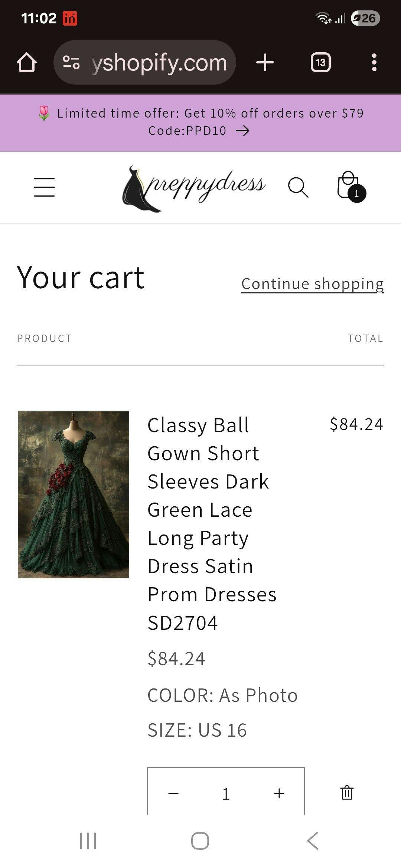Open the browser three-dot menu
Image resolution: width=401 pixels, height=868 pixels.
(x=374, y=62)
